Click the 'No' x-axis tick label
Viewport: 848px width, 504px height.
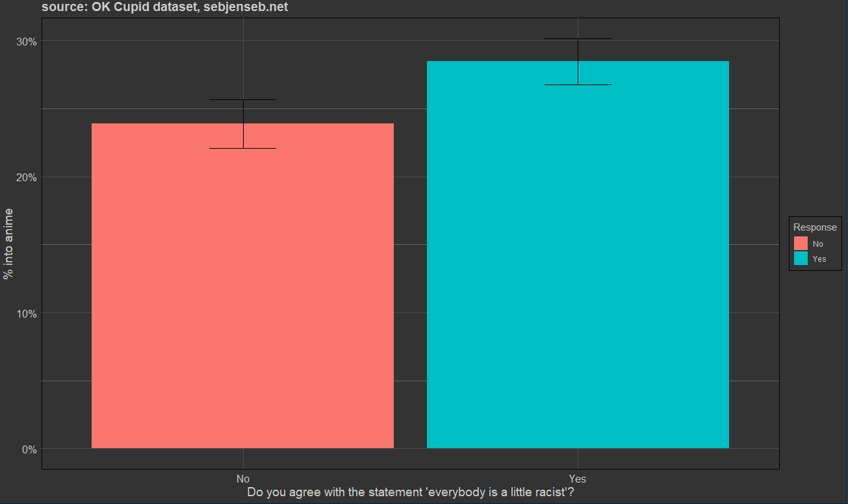click(x=243, y=479)
